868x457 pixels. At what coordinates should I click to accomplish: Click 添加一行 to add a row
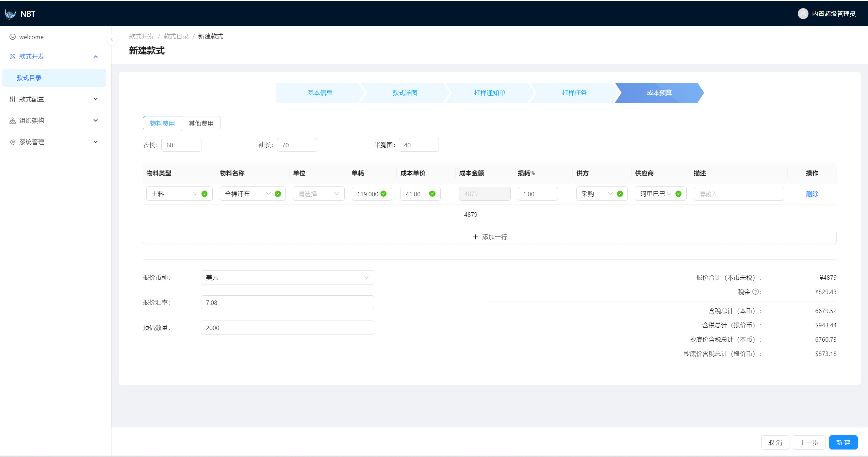490,237
